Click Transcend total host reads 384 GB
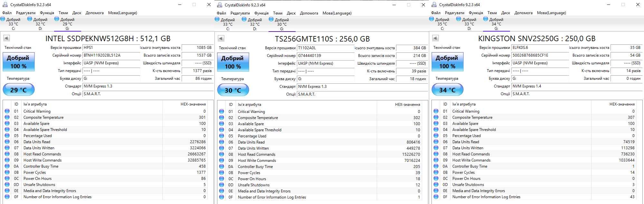 412,48
